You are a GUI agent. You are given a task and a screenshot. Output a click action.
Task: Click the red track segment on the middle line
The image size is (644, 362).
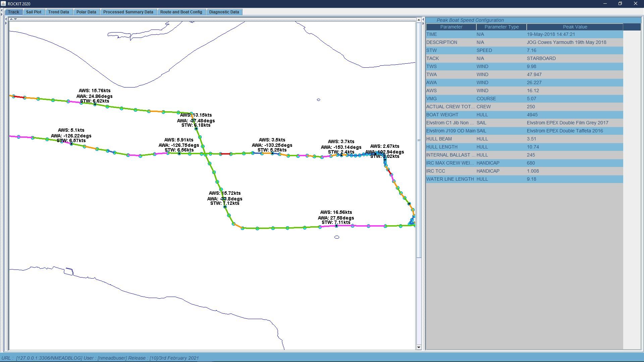coord(225,154)
